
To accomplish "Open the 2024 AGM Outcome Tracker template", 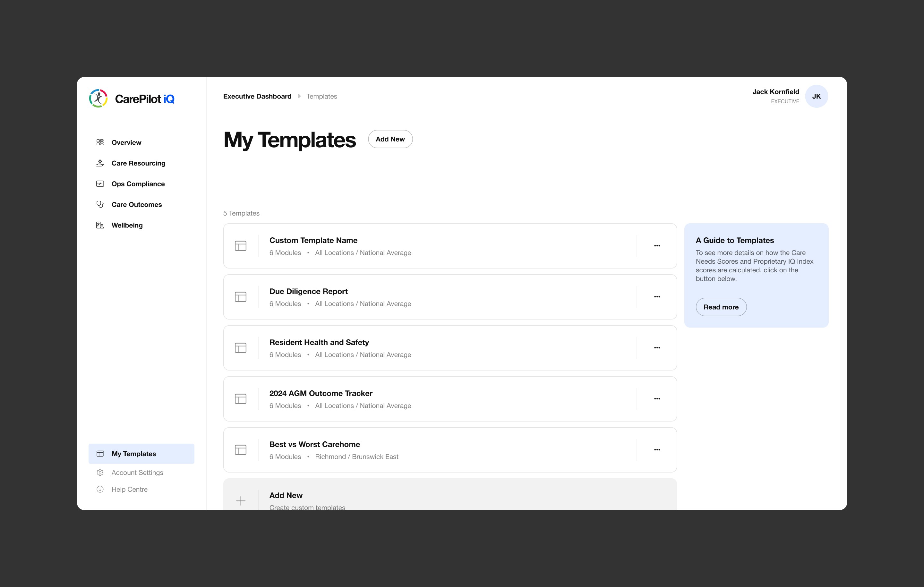I will (x=321, y=393).
